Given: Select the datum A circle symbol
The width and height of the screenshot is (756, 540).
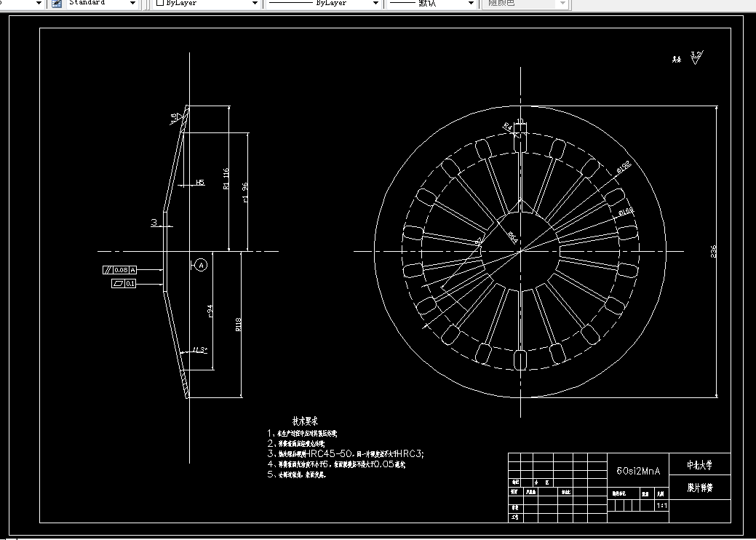Looking at the screenshot, I should click(x=201, y=265).
